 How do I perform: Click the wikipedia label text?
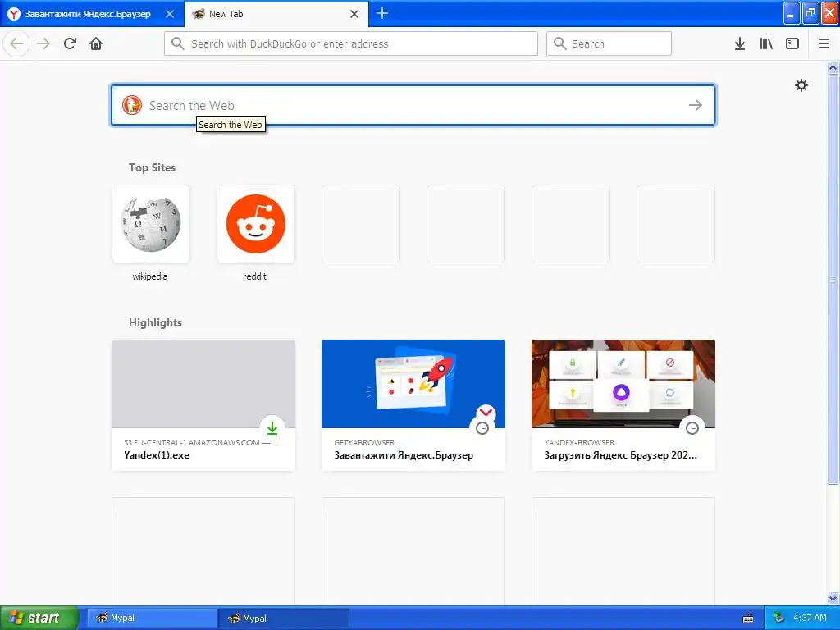150,276
